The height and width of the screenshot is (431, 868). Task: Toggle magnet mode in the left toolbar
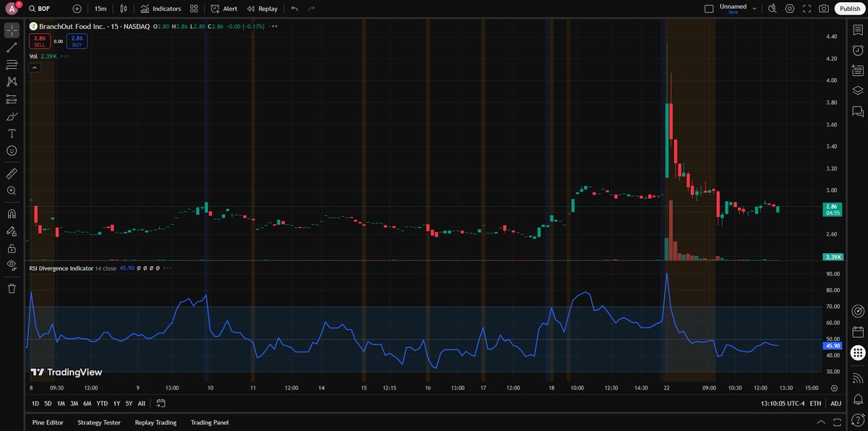click(12, 214)
